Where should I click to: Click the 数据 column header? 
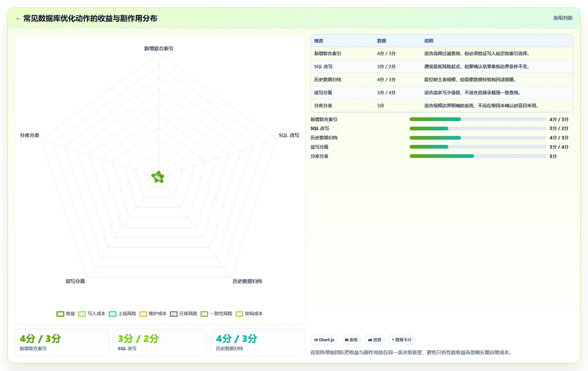click(x=382, y=41)
